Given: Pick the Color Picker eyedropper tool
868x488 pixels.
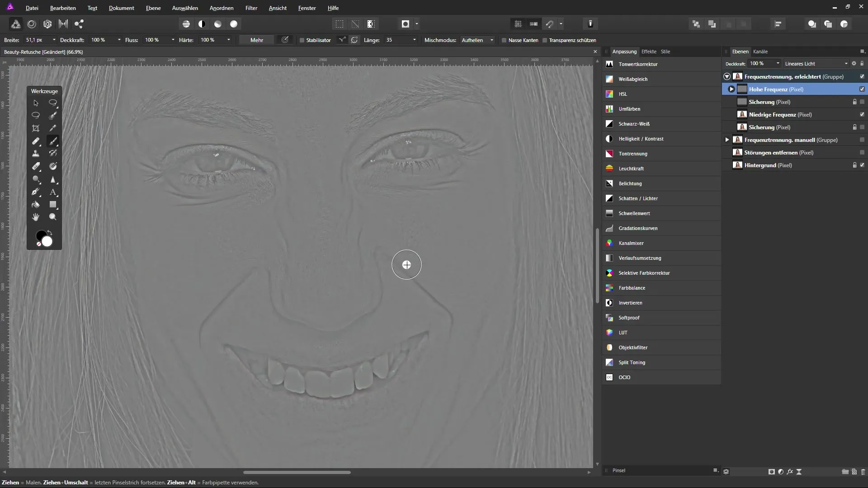Looking at the screenshot, I should point(53,128).
